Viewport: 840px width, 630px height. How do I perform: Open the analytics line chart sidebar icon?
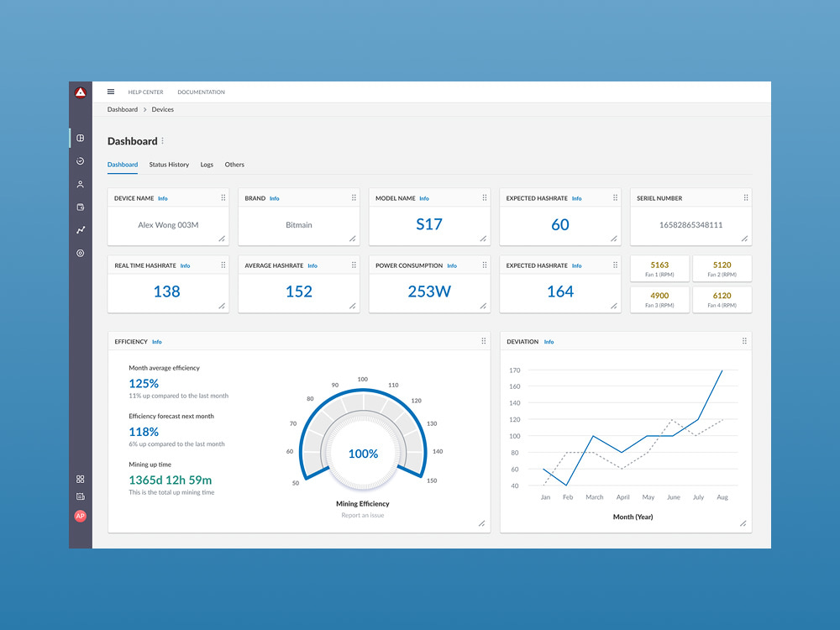(x=81, y=230)
